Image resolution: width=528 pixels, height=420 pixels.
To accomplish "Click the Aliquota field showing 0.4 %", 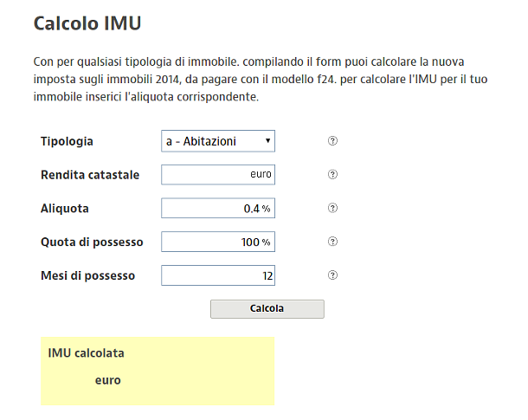I will click(x=218, y=209).
